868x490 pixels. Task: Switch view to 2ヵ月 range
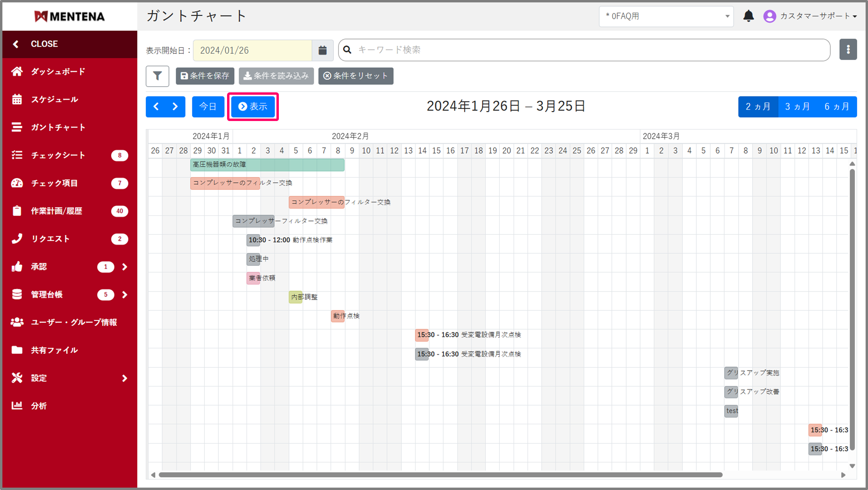[x=758, y=107]
